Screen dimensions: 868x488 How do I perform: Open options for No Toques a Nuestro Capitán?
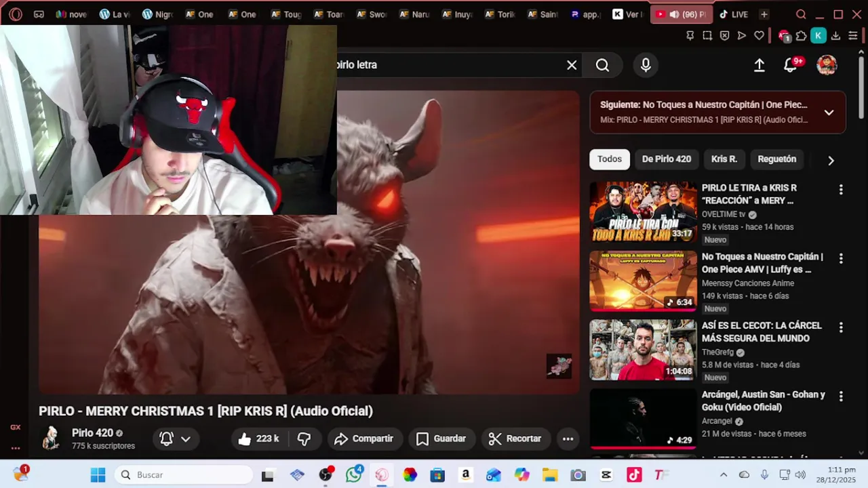coord(841,259)
